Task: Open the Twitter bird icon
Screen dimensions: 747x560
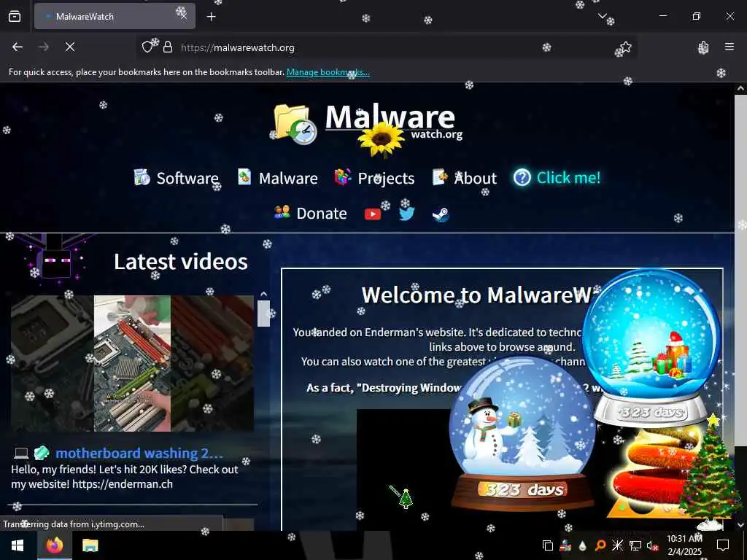Action: pyautogui.click(x=406, y=214)
